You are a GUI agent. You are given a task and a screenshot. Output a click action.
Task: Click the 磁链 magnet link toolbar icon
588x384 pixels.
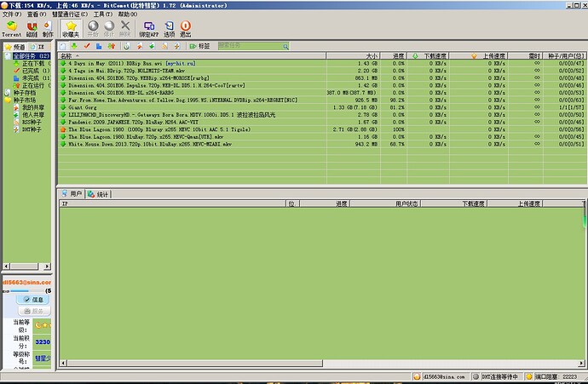point(32,29)
